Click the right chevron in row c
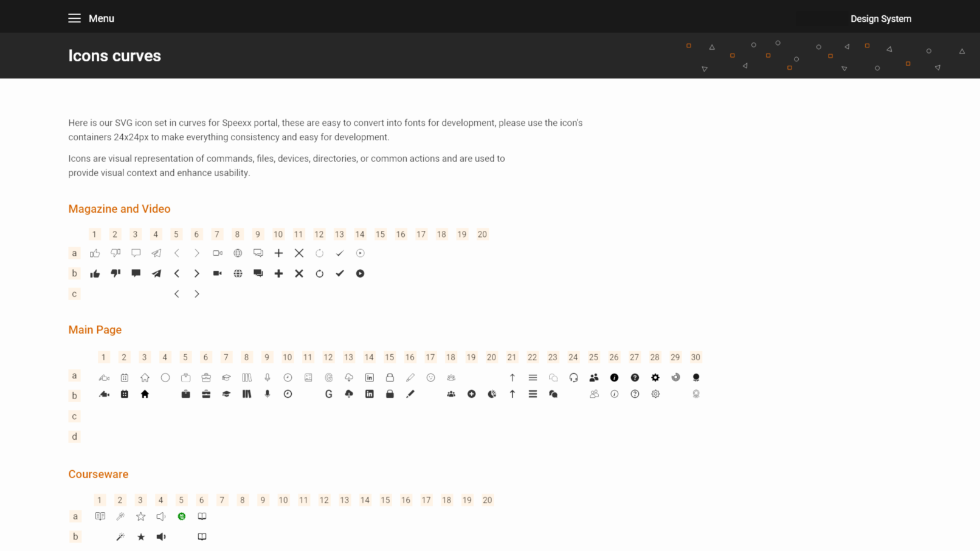This screenshot has height=551, width=980. pos(197,294)
